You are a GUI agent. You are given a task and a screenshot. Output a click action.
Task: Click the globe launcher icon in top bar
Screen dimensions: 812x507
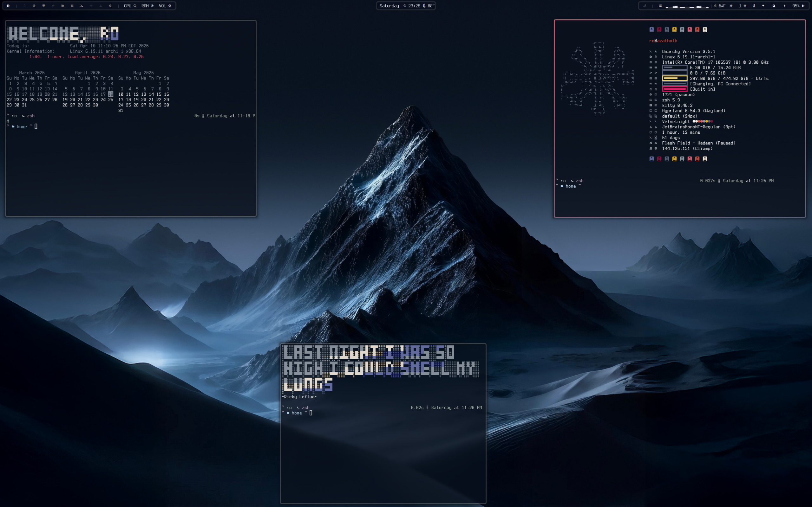coord(8,6)
